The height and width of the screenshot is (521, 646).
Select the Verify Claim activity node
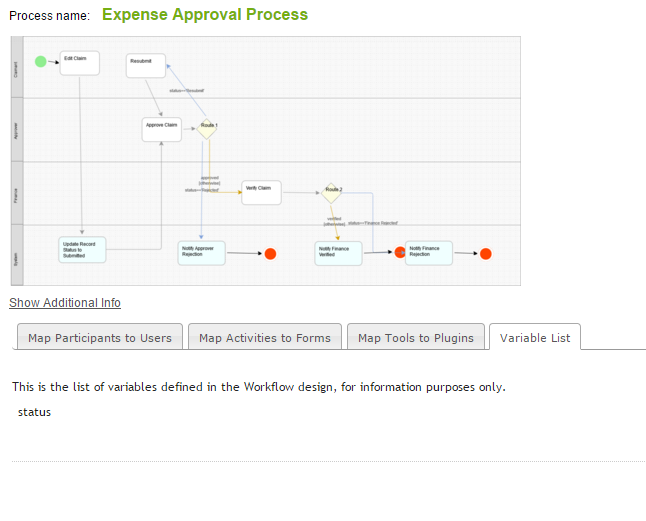point(261,191)
